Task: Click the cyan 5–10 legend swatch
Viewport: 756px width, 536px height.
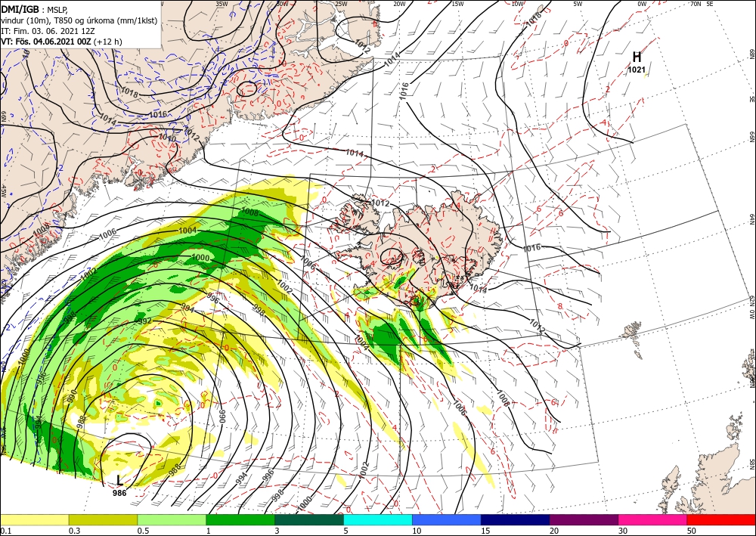Action: (x=378, y=519)
